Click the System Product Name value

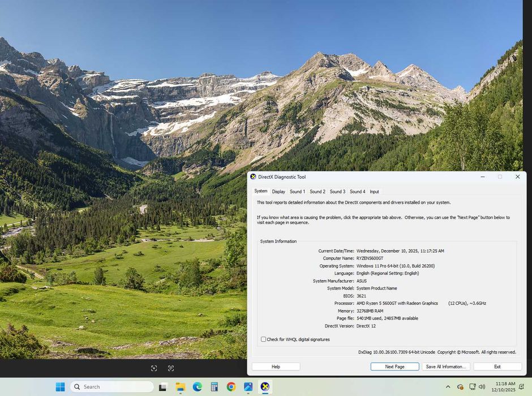(376, 289)
